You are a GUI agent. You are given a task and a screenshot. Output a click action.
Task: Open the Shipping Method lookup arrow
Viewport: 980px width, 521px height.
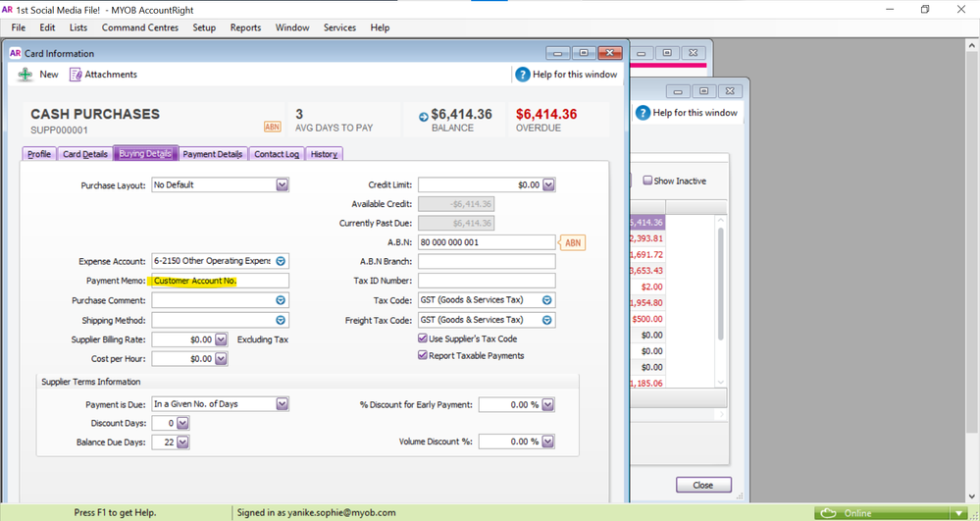click(281, 321)
